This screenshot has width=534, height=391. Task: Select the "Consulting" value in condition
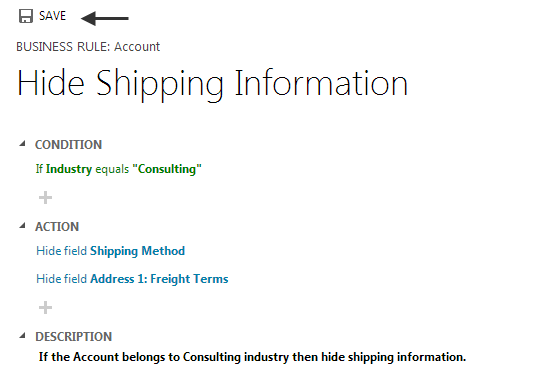point(167,169)
